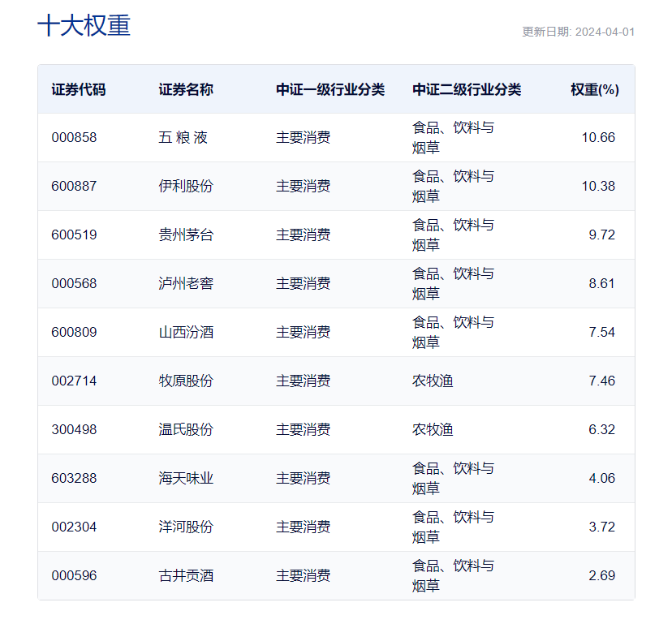
Task: Click the stock name 泸州老窖
Action: (x=186, y=284)
